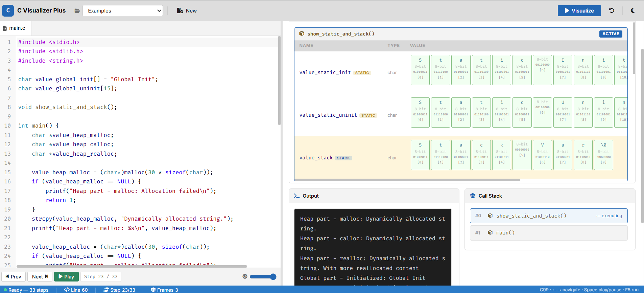
Task: Click the editor horizontal scrollbar
Action: [x=132, y=266]
